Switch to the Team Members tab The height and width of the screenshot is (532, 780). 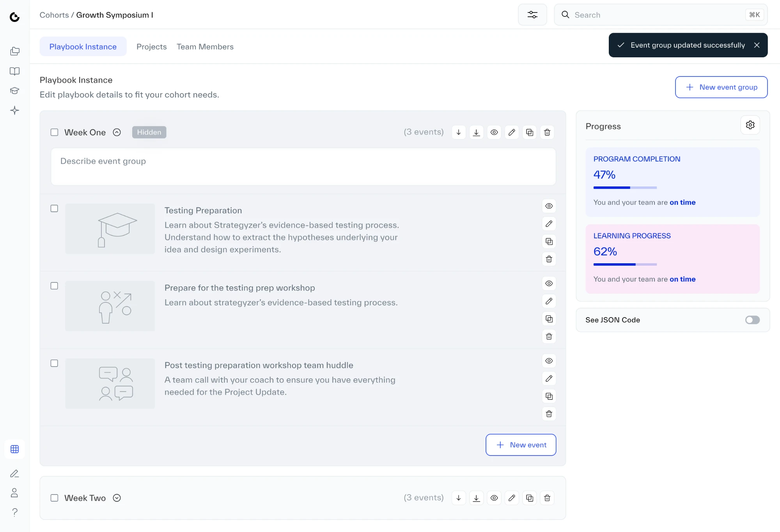[205, 47]
